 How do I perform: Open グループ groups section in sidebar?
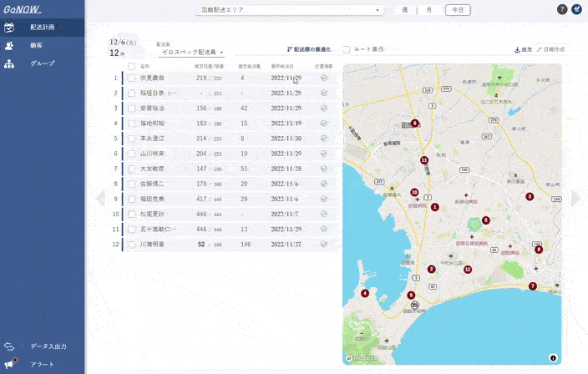click(42, 63)
